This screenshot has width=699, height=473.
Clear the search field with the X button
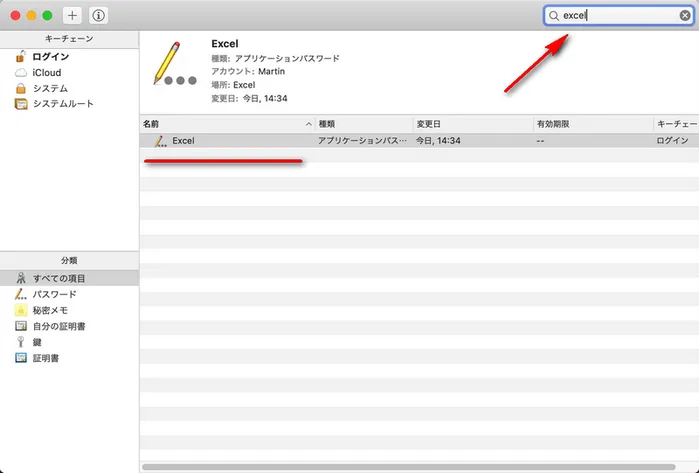point(685,16)
